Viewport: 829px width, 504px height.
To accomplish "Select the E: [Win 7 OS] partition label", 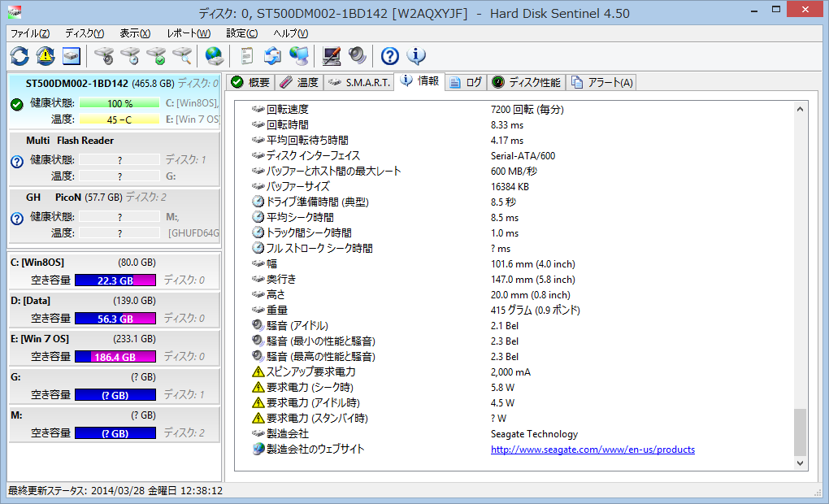I will pyautogui.click(x=40, y=338).
